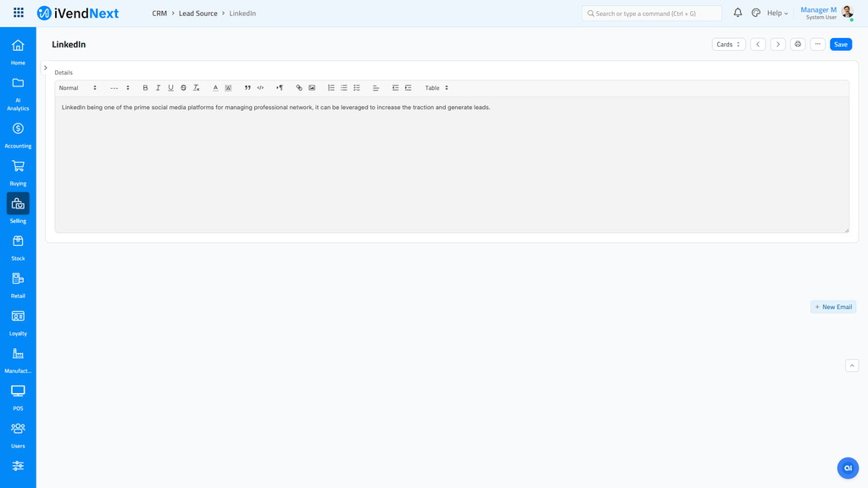Open the AI Analytics module
The height and width of the screenshot is (488, 868).
click(18, 94)
